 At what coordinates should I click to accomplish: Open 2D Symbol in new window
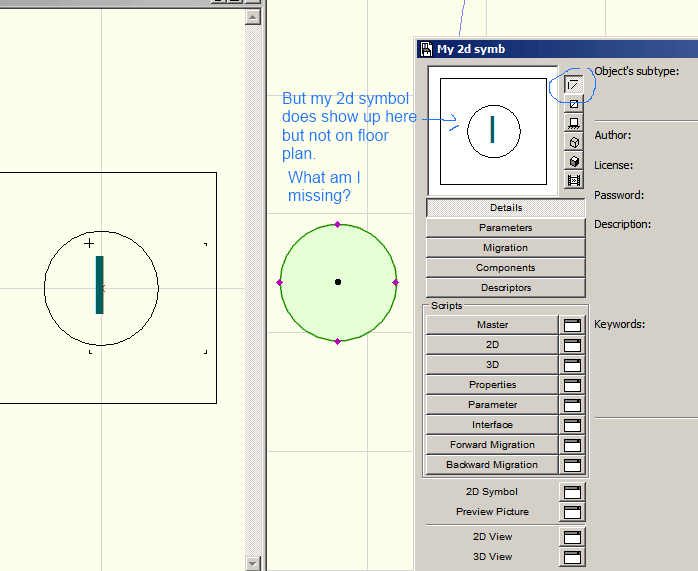[572, 492]
